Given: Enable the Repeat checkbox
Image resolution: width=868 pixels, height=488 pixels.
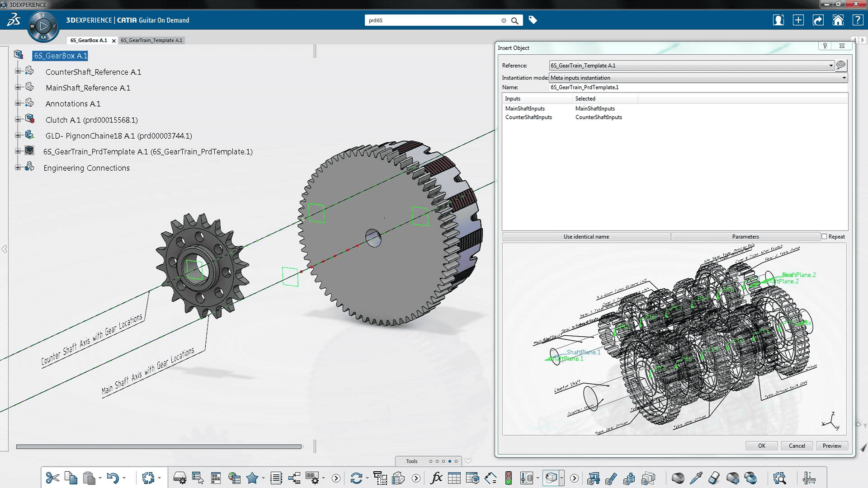Looking at the screenshot, I should [824, 236].
